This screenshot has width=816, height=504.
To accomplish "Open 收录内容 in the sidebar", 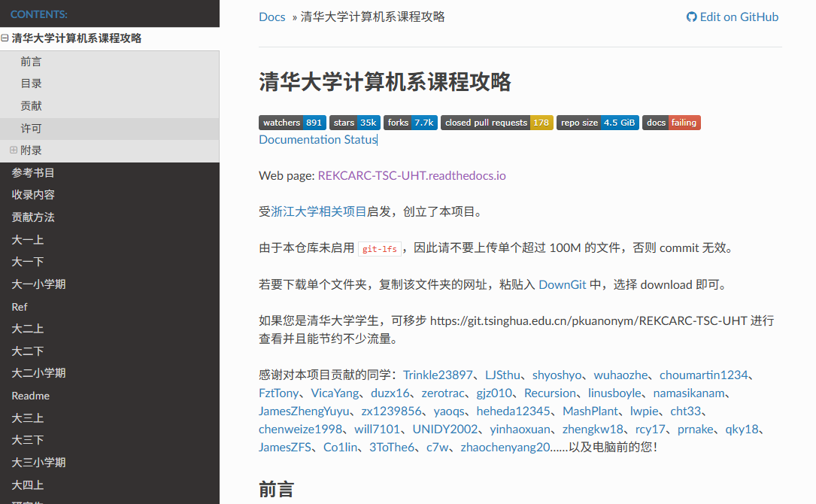I will (x=109, y=195).
